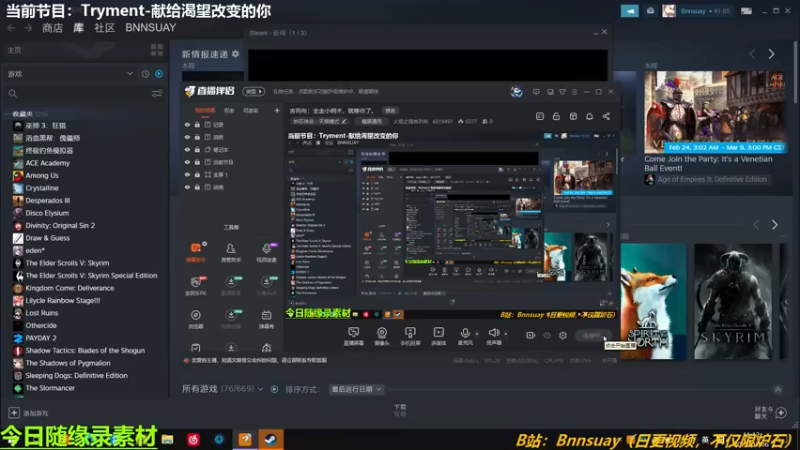Open the 下载 manager in Steam
800x450 pixels.
pyautogui.click(x=400, y=409)
